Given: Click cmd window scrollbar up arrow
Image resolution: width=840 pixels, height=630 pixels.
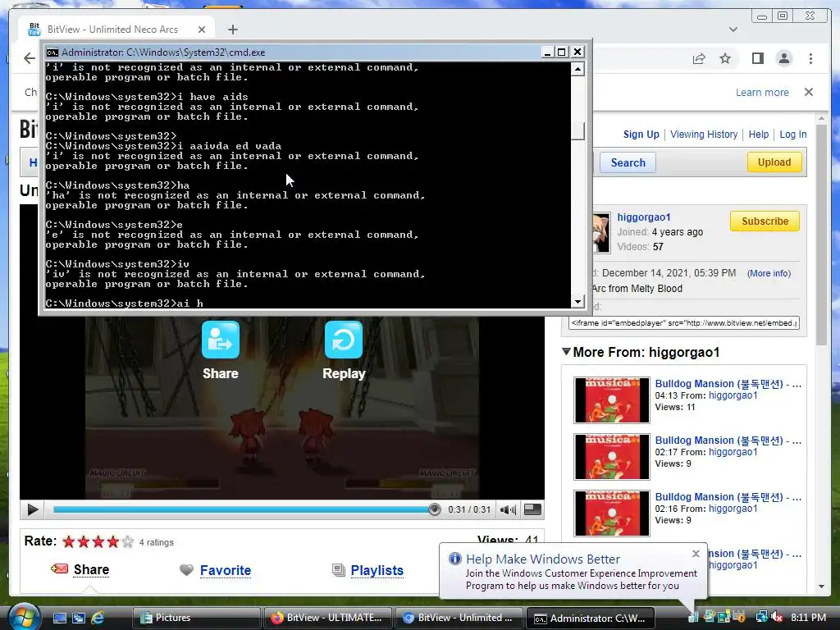Looking at the screenshot, I should [577, 69].
